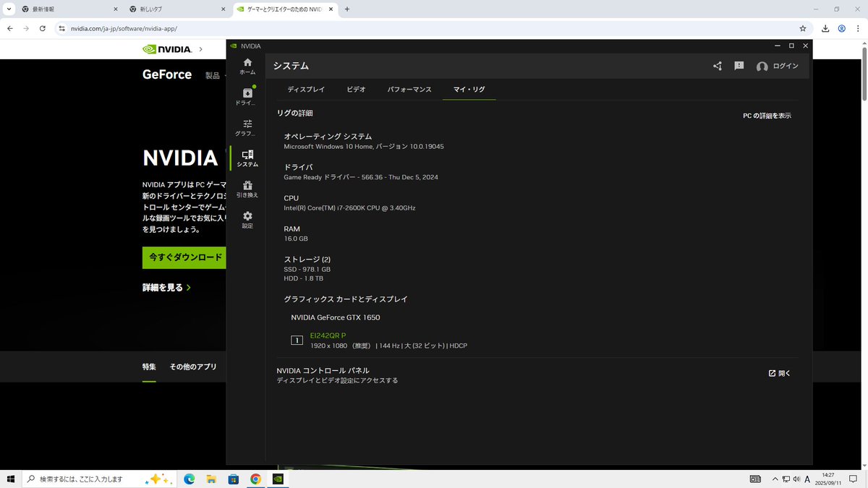Image resolution: width=868 pixels, height=488 pixels.
Task: Click the Windows taskbar search box
Action: 98,479
